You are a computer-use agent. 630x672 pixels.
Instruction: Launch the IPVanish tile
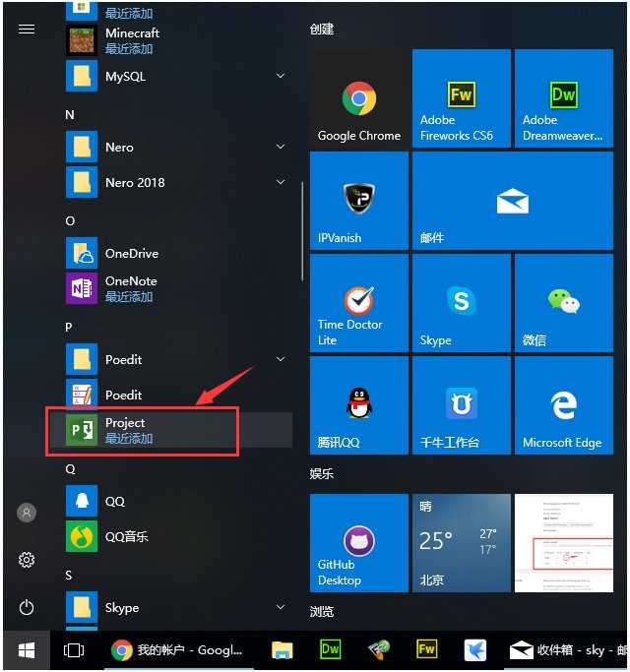[358, 201]
